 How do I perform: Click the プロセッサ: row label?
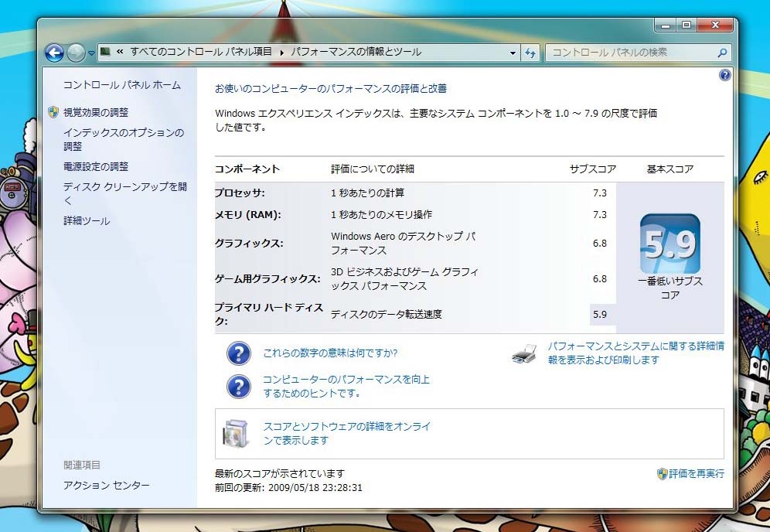[240, 193]
